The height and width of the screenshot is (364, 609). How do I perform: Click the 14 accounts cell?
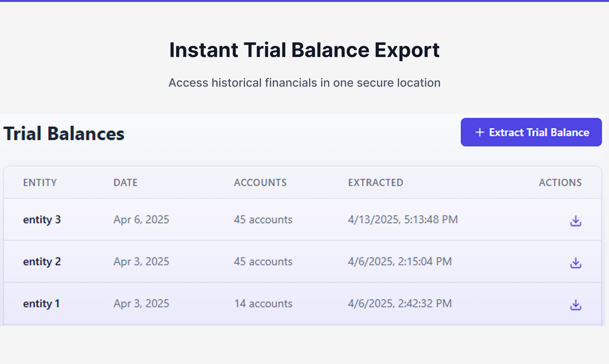click(263, 304)
